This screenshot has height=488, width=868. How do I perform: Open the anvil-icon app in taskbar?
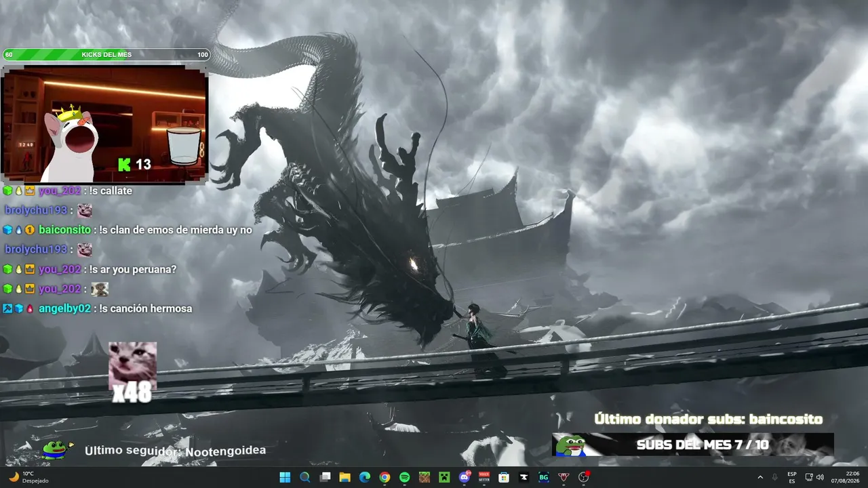[524, 477]
